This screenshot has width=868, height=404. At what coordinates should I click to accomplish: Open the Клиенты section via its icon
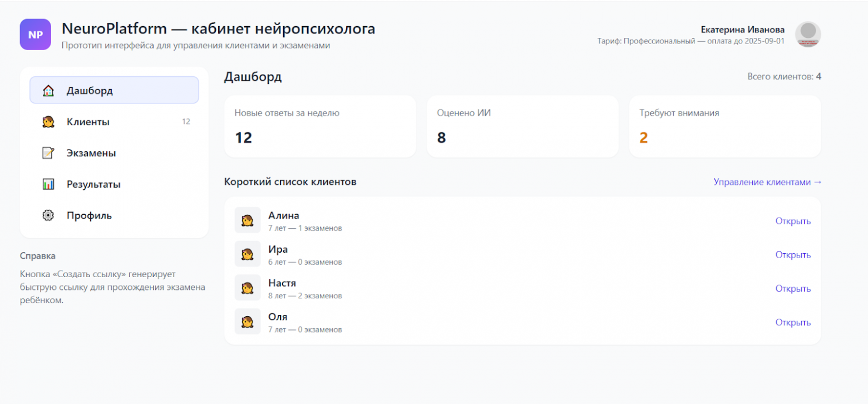48,121
